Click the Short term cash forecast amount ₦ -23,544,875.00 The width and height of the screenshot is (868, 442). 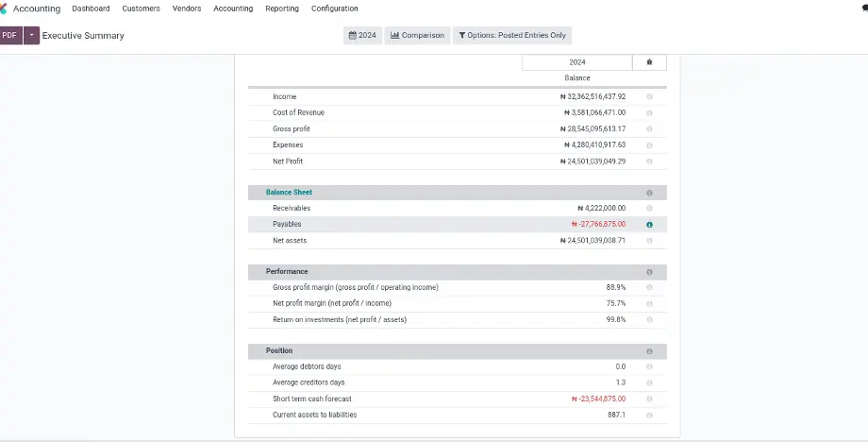pyautogui.click(x=598, y=399)
